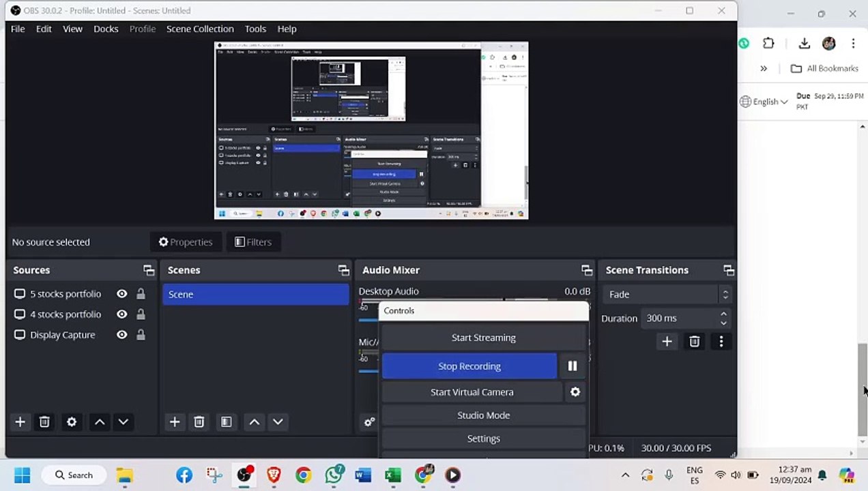Click the Studio Mode button
The height and width of the screenshot is (491, 868).
pos(484,415)
